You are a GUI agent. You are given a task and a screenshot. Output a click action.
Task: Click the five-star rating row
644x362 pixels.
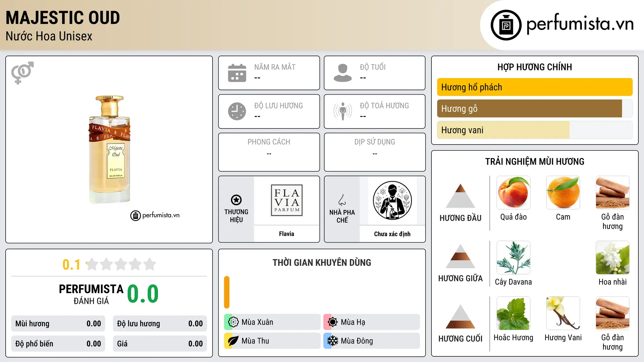pos(121,264)
